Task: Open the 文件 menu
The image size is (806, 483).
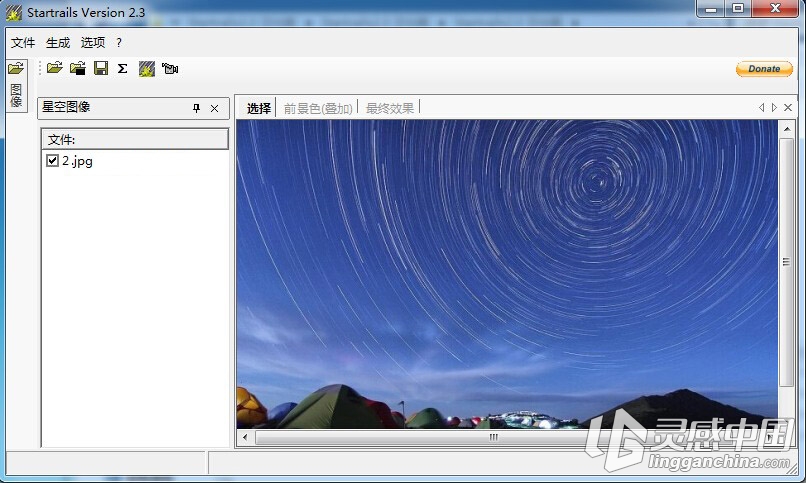Action: tap(23, 43)
